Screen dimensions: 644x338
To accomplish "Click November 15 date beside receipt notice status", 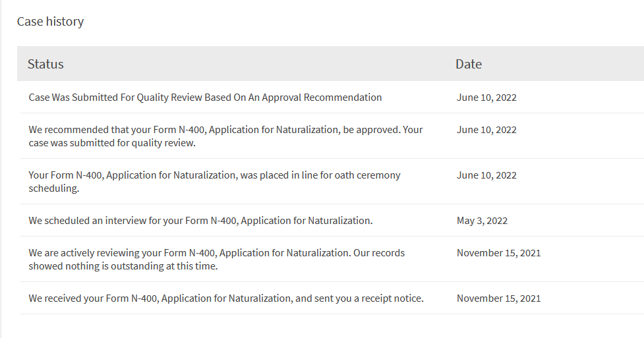I will coord(498,298).
